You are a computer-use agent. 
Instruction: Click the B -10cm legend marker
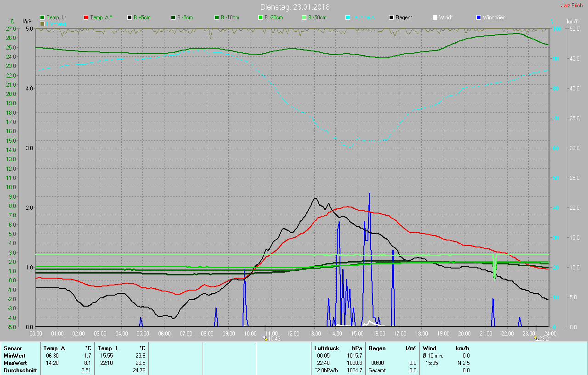[217, 17]
